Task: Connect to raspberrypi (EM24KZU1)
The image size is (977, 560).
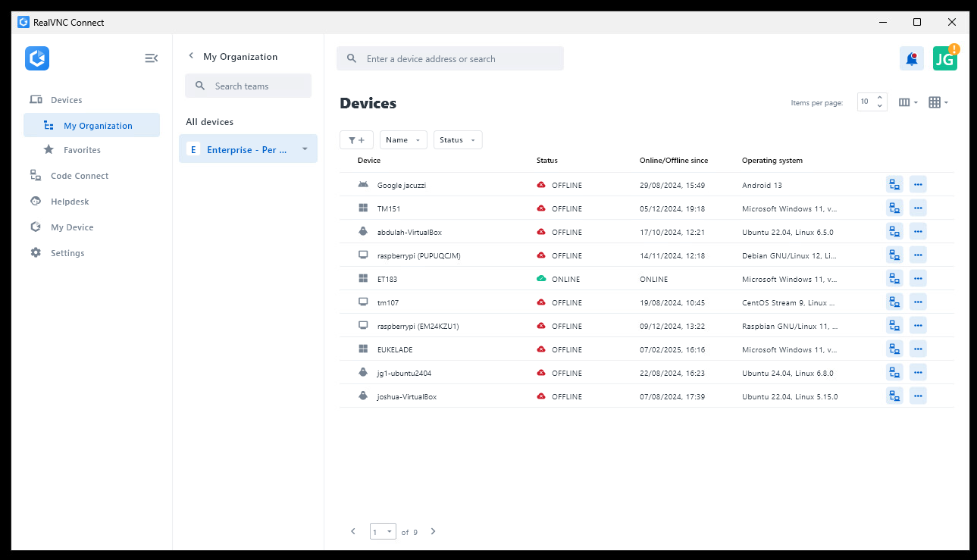Action: pos(894,326)
